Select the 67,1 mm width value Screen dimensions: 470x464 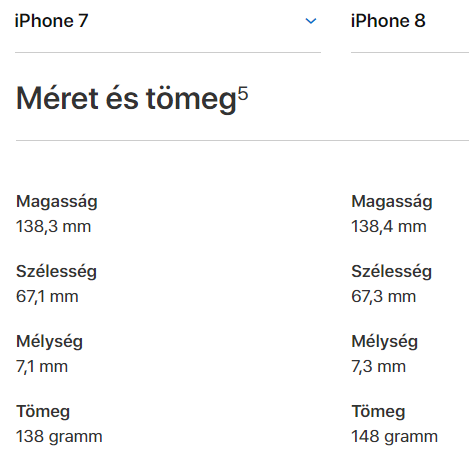tap(47, 297)
